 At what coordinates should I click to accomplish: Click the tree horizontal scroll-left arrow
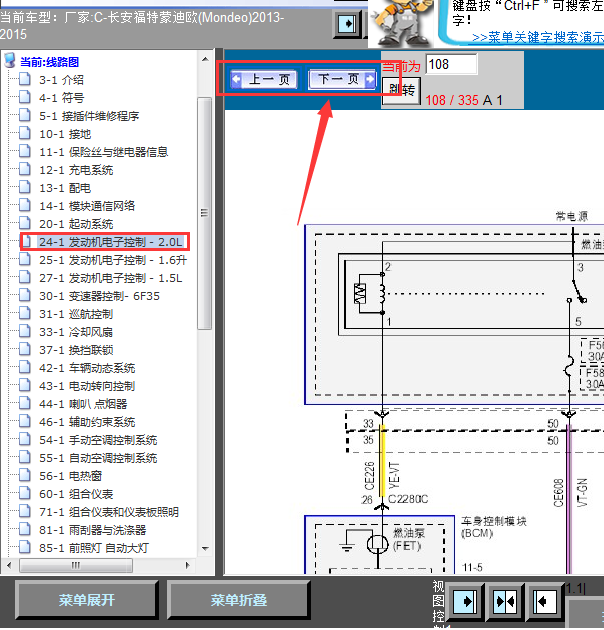tap(9, 565)
